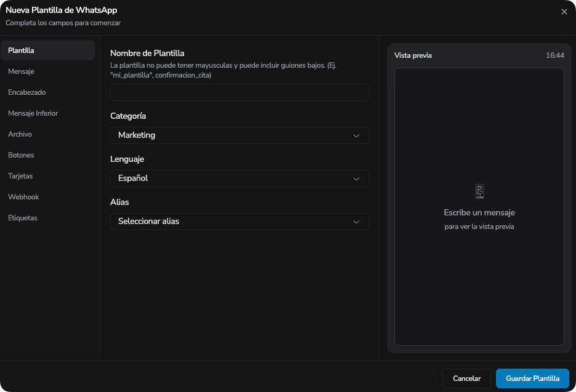Click the Cancelar button
The width and height of the screenshot is (576, 392).
point(466,378)
